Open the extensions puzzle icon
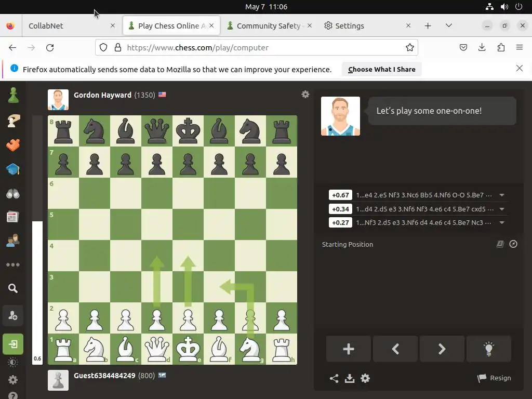Viewport: 532px width, 399px height. [501, 47]
